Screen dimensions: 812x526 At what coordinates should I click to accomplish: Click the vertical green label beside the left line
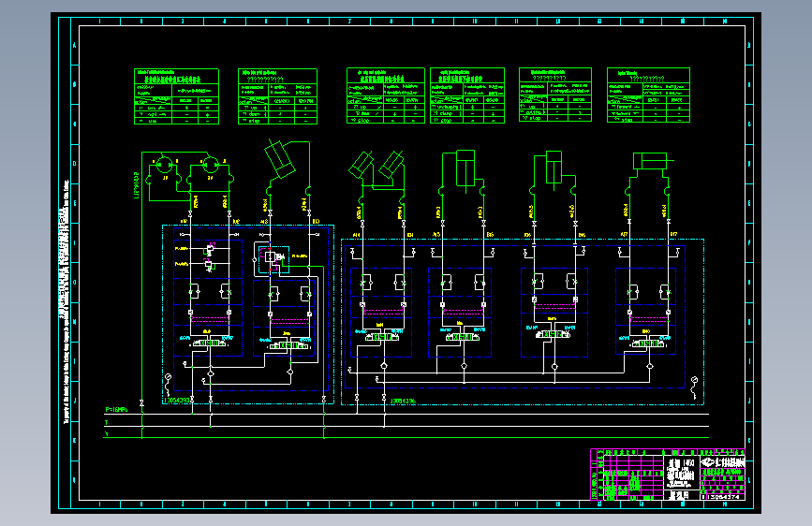[x=137, y=185]
